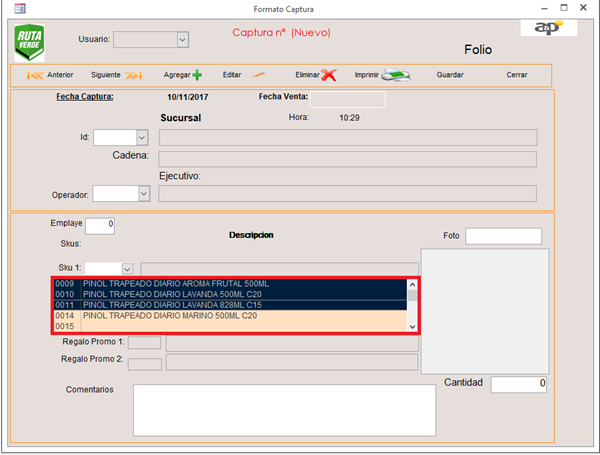Click the orange pencil Editar icon
This screenshot has width=600, height=455.
(x=258, y=75)
